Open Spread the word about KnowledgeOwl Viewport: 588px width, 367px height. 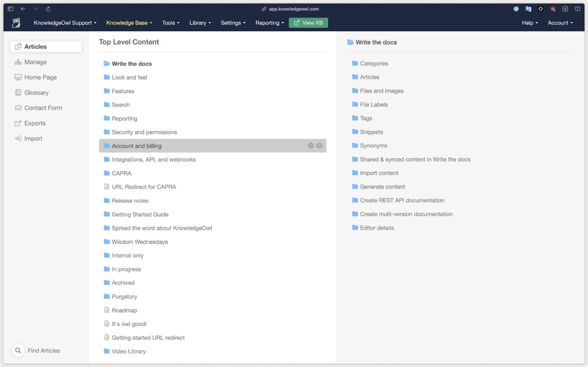point(162,228)
